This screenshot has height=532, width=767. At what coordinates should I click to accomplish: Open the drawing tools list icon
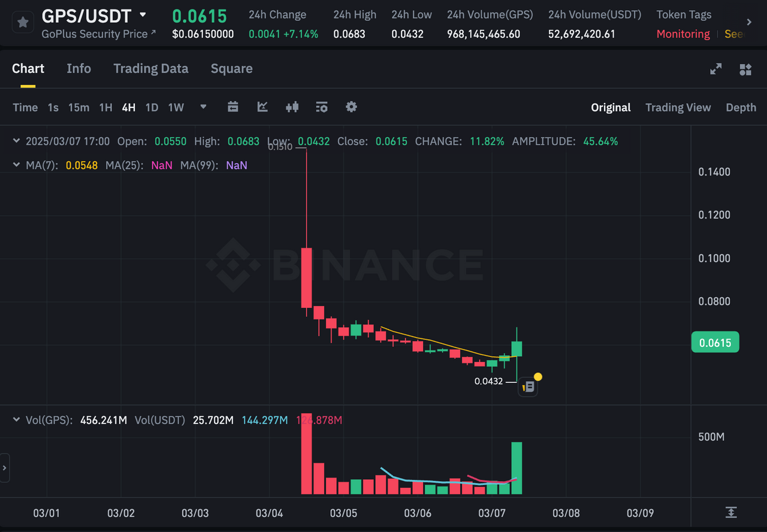click(322, 107)
